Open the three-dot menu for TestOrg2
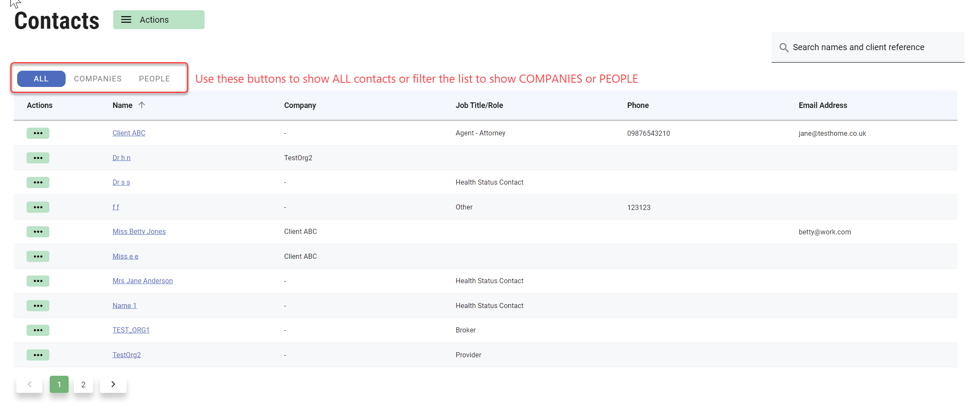This screenshot has width=980, height=407. coord(38,355)
